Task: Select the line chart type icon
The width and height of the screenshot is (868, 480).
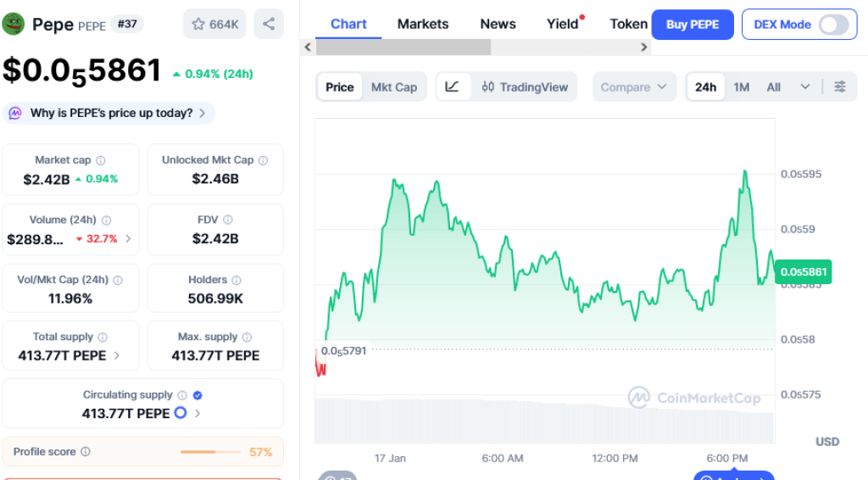Action: click(453, 87)
